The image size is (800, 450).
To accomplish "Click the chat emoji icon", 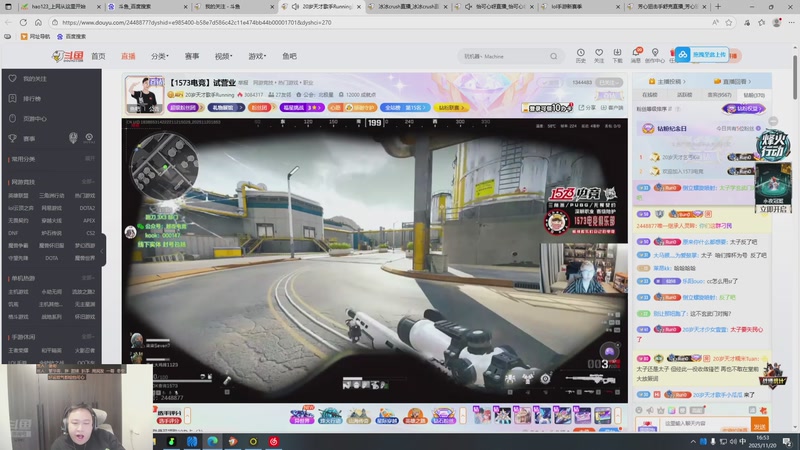I will [639, 410].
